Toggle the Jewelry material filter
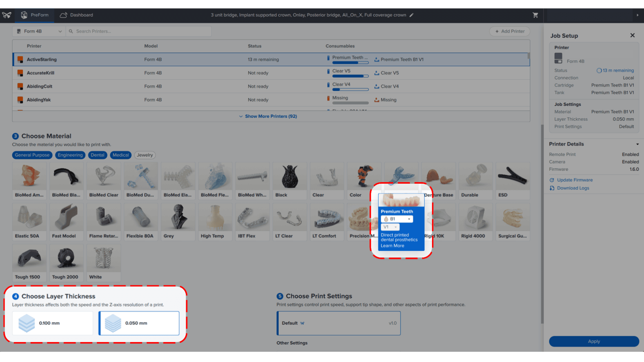 (x=145, y=155)
